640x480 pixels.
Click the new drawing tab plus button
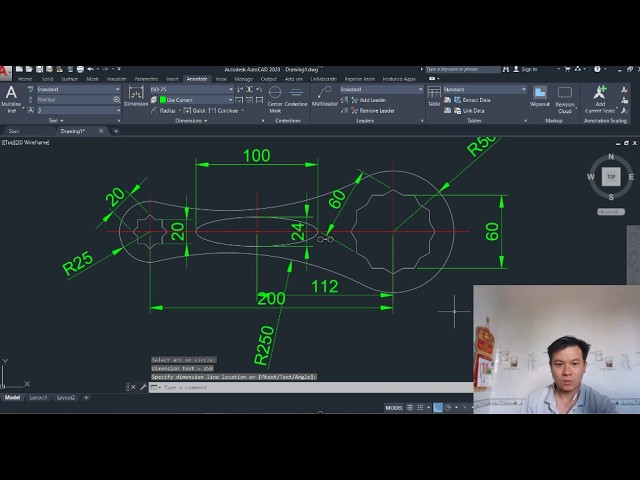(x=116, y=131)
